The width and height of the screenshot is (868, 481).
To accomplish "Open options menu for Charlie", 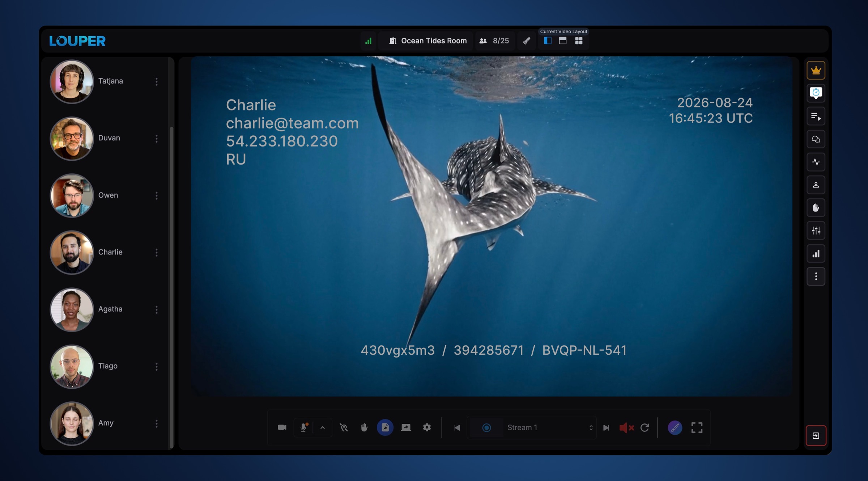I will click(157, 253).
